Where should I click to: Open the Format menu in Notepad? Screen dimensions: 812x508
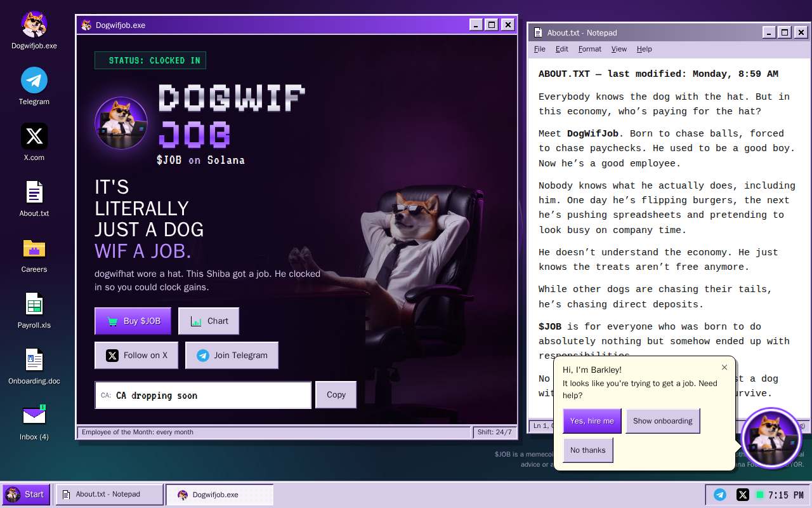[x=590, y=49]
